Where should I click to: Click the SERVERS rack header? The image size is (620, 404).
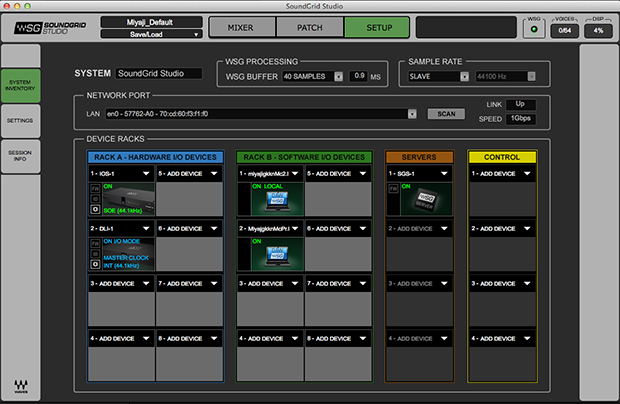[419, 157]
